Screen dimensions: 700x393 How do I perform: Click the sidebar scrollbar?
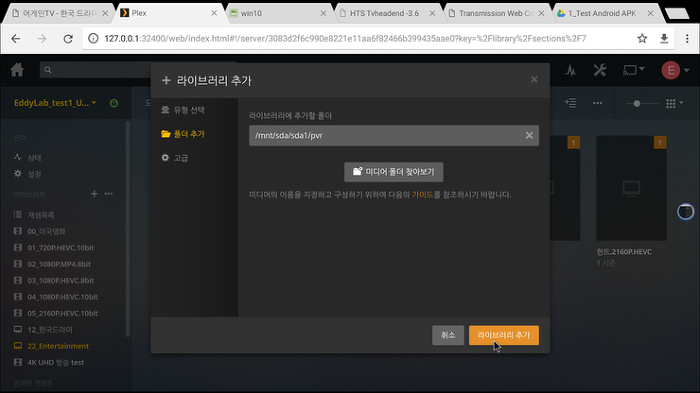(128, 229)
